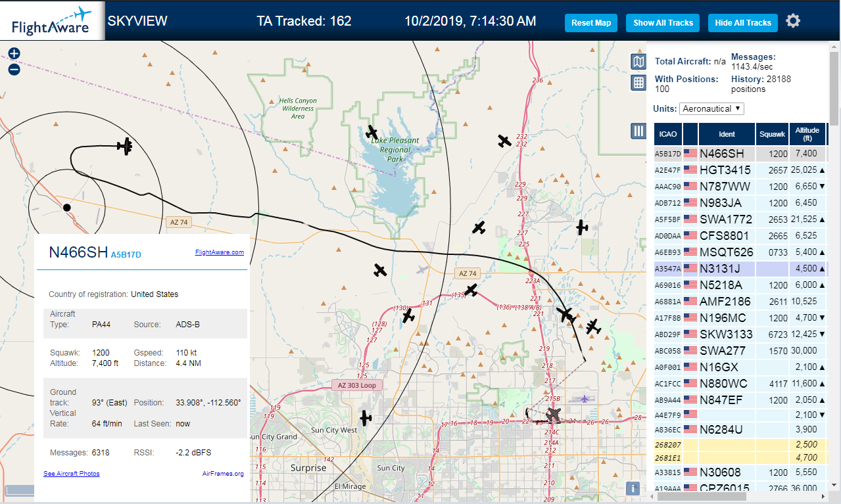Select aircraft near Sun City West
841x504 pixels.
pyautogui.click(x=366, y=418)
